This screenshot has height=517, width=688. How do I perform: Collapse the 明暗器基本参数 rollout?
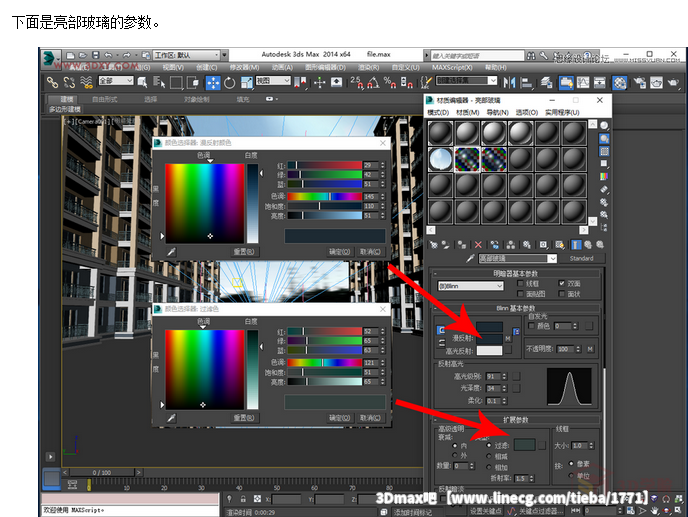516,273
